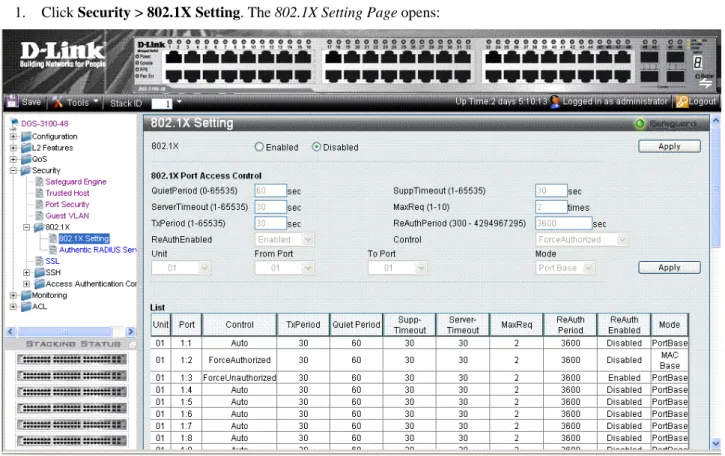Click the SSL page icon
This screenshot has height=456, width=725.
click(40, 261)
